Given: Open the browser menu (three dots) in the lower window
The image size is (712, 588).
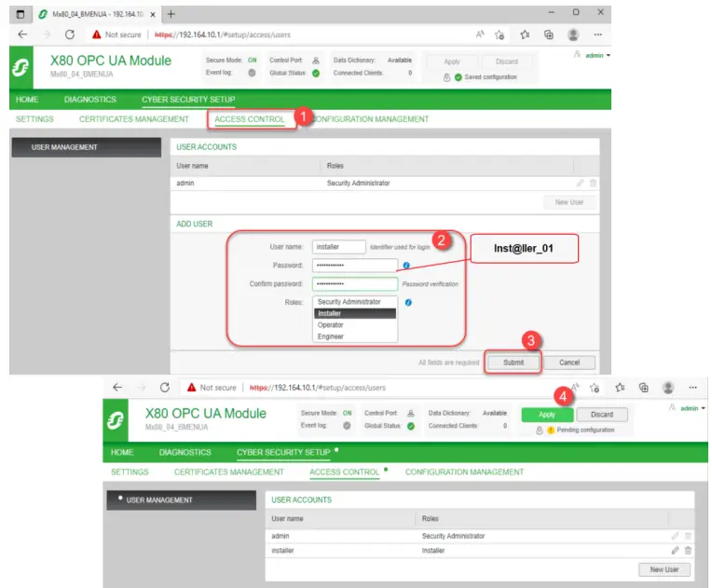Looking at the screenshot, I should (693, 388).
